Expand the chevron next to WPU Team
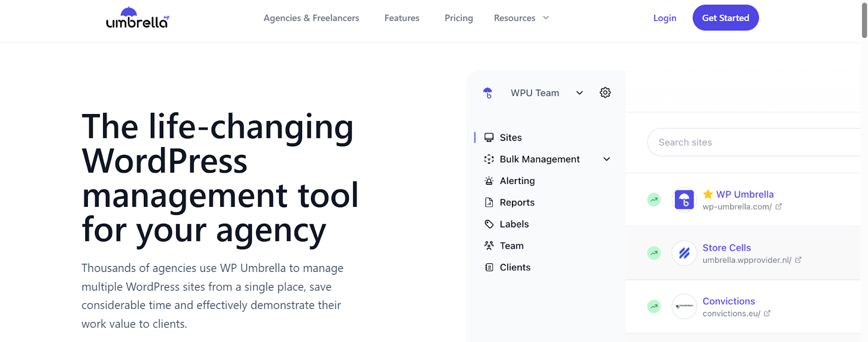Image resolution: width=868 pixels, height=342 pixels. click(x=579, y=93)
